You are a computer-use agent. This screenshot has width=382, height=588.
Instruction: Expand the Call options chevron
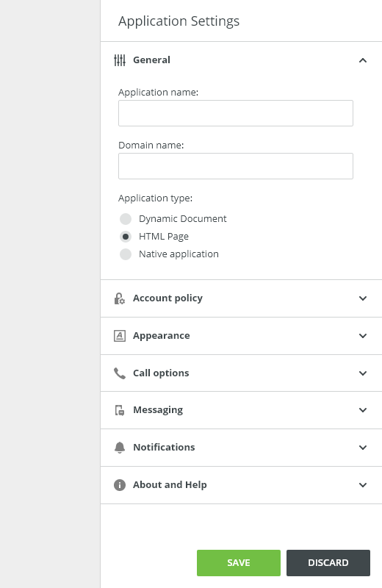pos(362,373)
